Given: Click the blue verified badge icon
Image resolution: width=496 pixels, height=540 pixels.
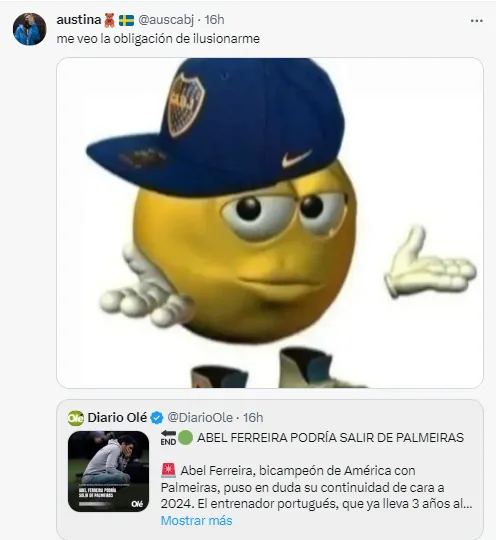Looking at the screenshot, I should coord(157,418).
